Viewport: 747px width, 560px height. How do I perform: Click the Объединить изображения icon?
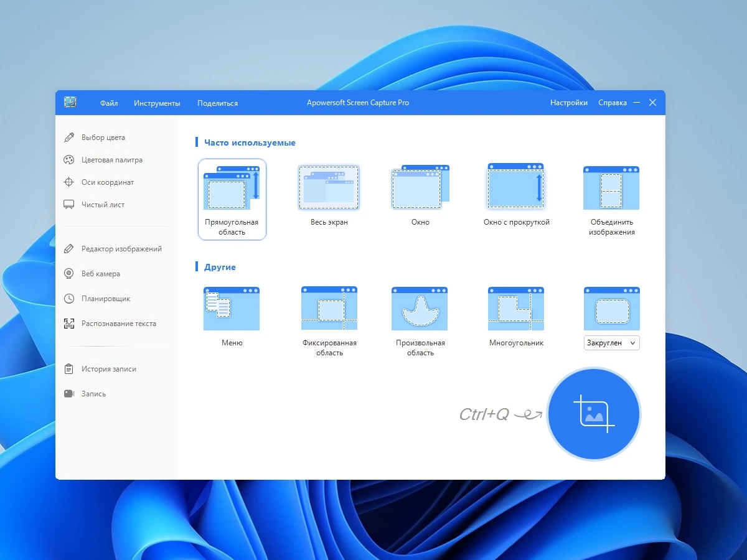pos(611,188)
